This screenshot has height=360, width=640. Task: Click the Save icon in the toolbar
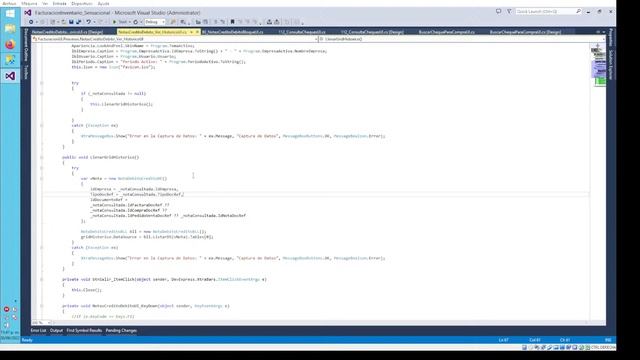pos(71,22)
